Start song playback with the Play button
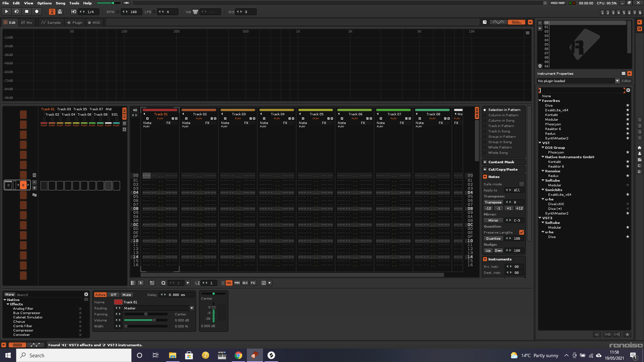Image resolution: width=644 pixels, height=362 pixels. [6, 11]
